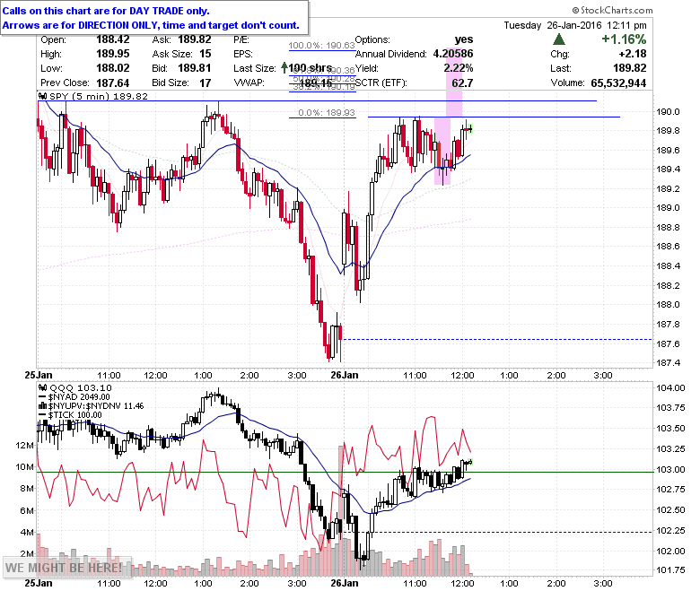Click the Annual Dividend value 4.20586
This screenshot has width=700, height=591.
click(453, 54)
